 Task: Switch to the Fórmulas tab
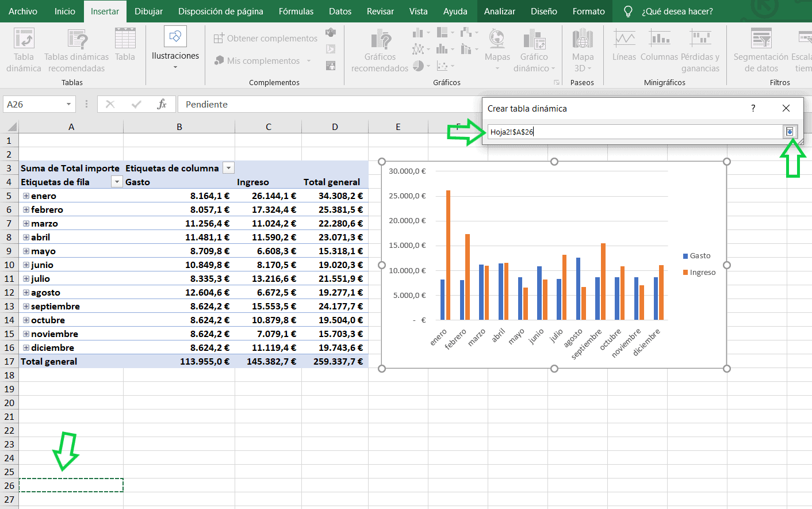click(x=296, y=12)
